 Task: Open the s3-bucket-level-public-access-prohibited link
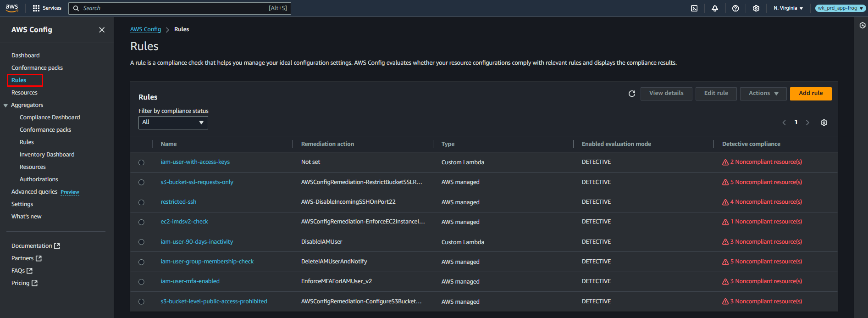point(214,301)
